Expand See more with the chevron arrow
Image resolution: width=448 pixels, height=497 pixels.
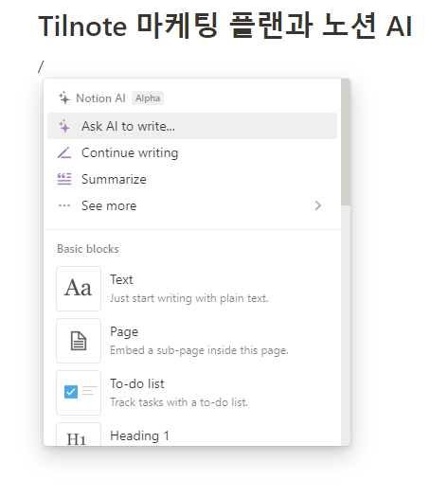click(x=318, y=205)
